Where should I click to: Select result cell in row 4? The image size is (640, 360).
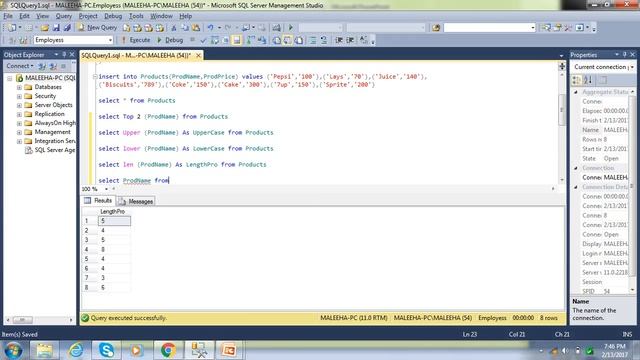coord(114,249)
